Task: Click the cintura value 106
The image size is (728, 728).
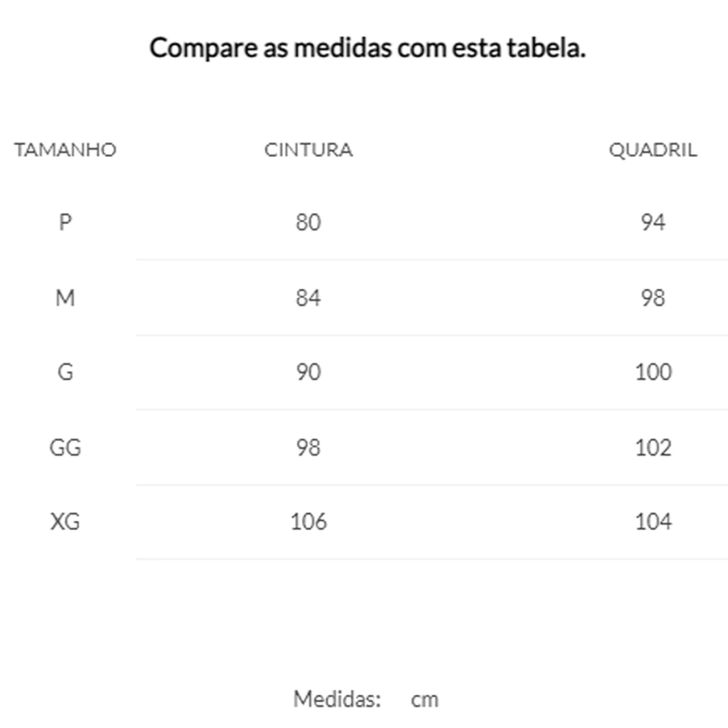Action: click(309, 521)
